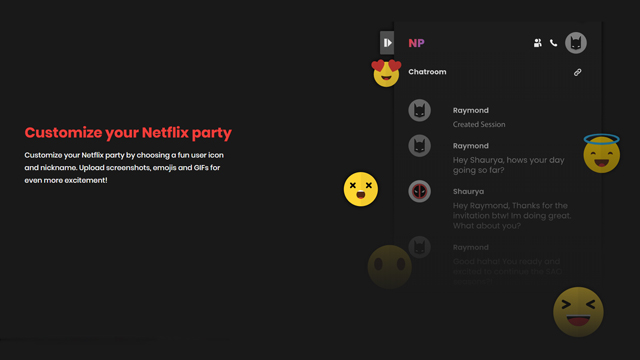Click the faded neutral face emoji
This screenshot has width=640, height=360.
[389, 267]
